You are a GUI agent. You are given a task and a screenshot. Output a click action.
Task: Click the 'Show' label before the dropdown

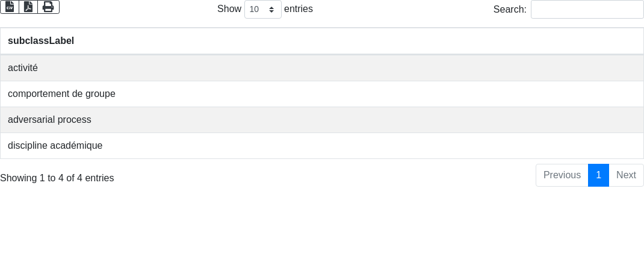[x=229, y=9]
